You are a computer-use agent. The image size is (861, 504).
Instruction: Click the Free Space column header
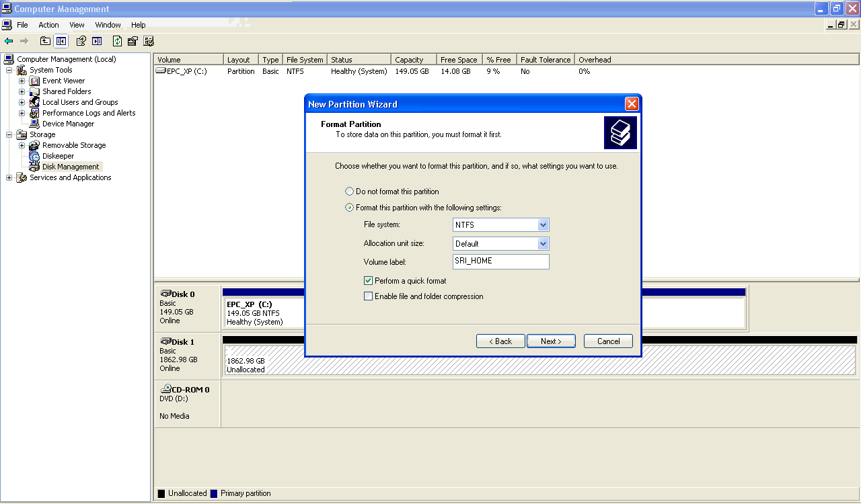459,60
